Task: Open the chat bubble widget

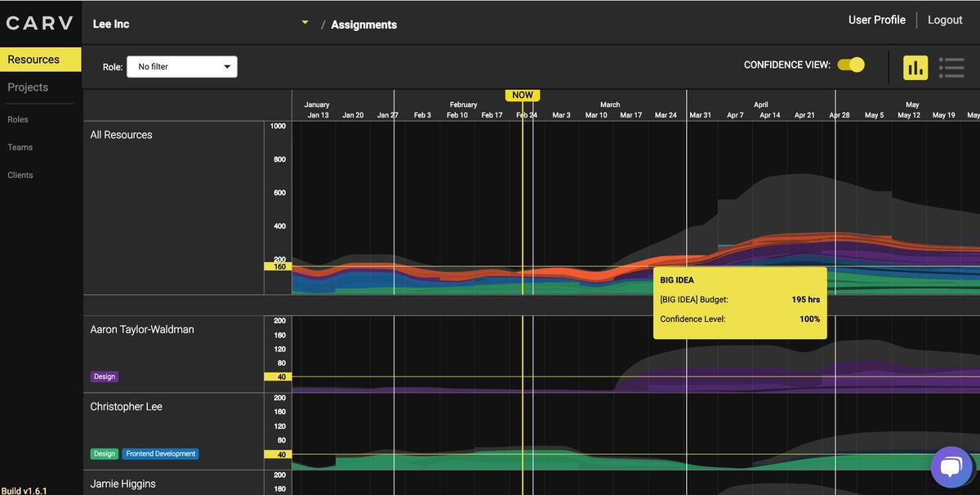Action: click(x=951, y=466)
